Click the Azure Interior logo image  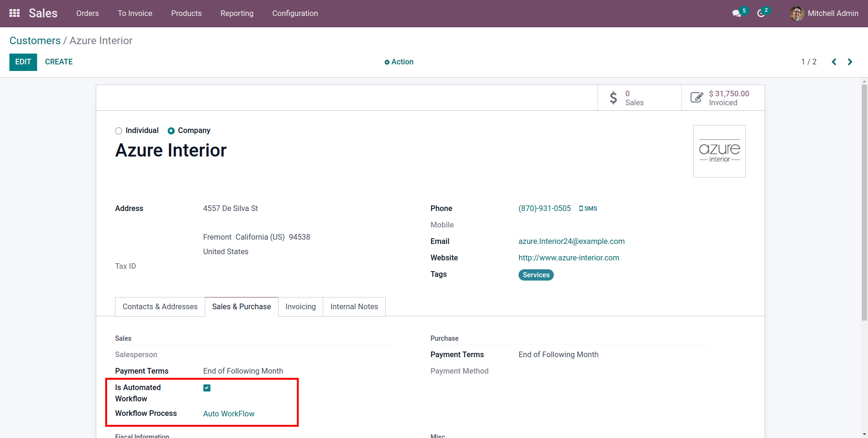[720, 151]
